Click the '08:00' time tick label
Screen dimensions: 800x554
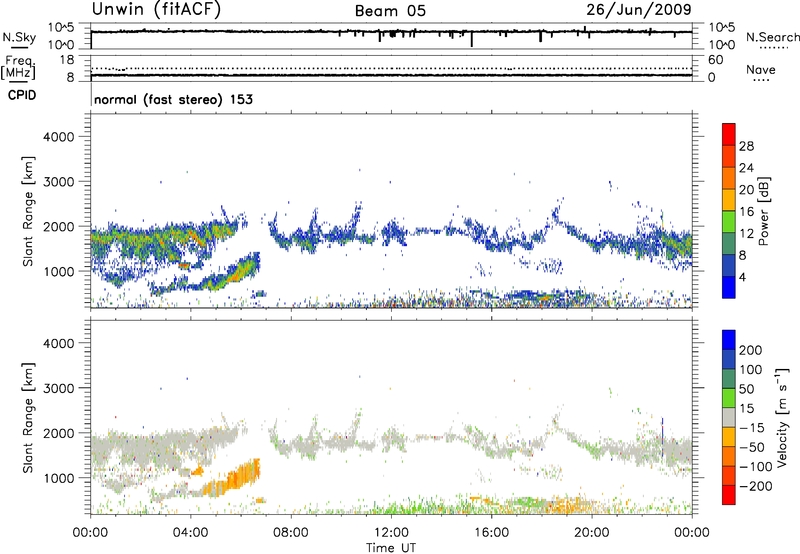[x=291, y=533]
